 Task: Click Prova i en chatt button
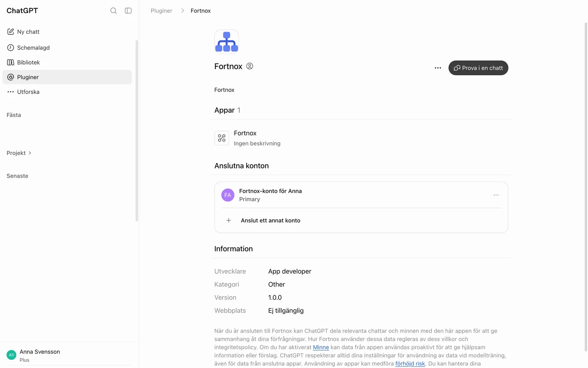tap(478, 68)
